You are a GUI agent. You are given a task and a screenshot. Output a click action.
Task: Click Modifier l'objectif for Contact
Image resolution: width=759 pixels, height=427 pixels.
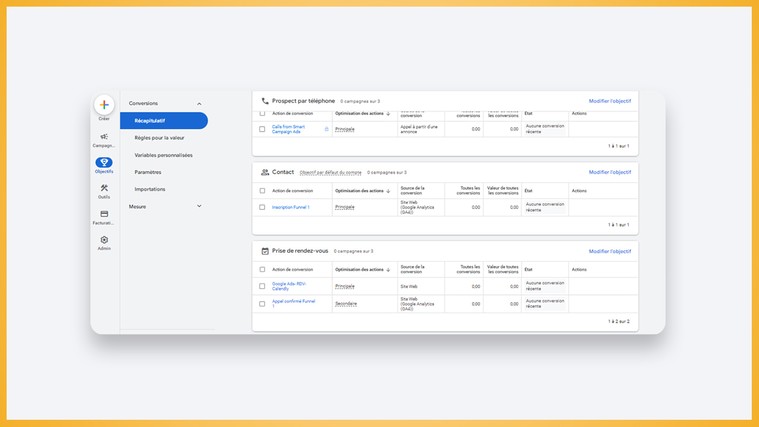(x=610, y=172)
